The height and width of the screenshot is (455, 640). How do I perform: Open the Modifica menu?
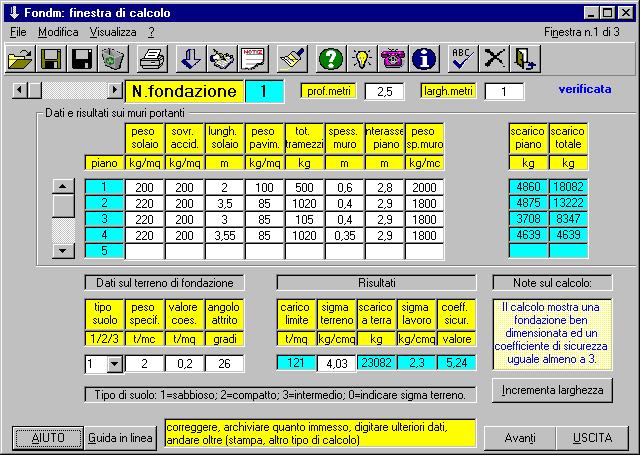57,32
